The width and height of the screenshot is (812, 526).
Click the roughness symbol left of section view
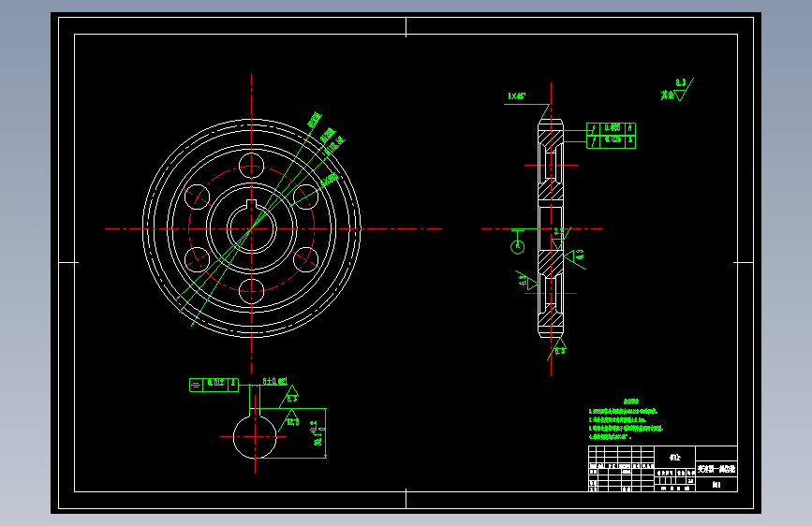(527, 281)
